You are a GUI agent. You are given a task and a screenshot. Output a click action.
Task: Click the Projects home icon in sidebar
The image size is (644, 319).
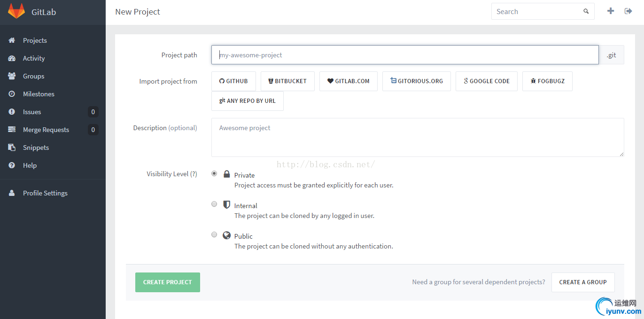(x=12, y=40)
